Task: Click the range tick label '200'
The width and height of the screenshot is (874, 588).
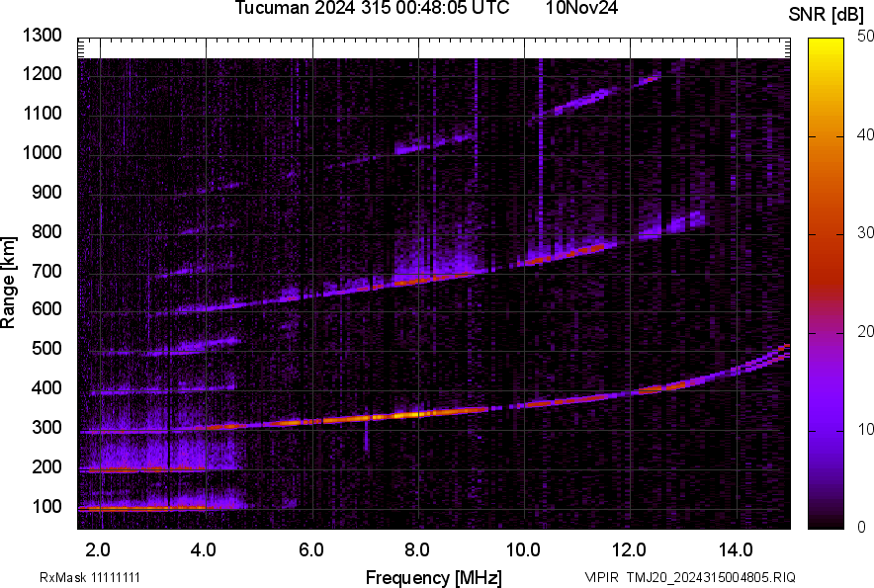Action: [46, 467]
